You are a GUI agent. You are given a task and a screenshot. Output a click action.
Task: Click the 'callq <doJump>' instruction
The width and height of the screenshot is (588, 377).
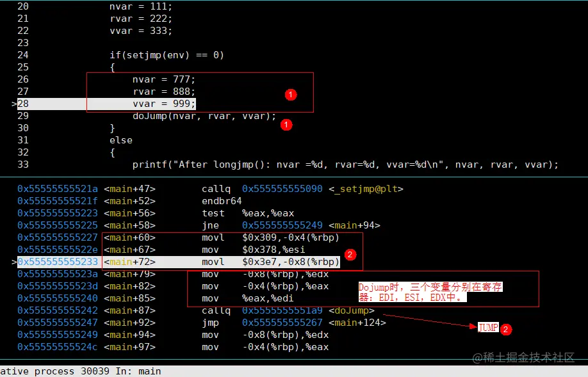coord(288,310)
